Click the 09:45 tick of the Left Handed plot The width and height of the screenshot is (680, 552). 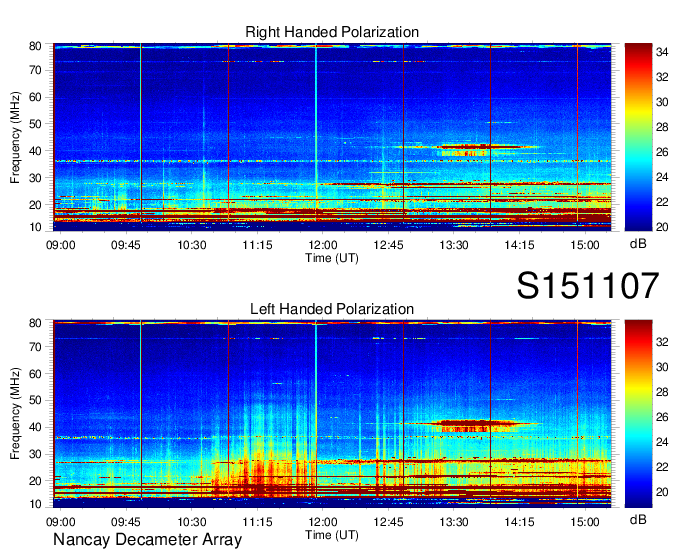[x=126, y=522]
